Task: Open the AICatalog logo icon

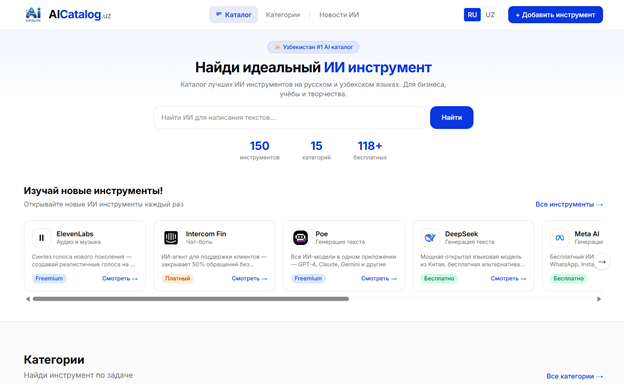Action: (33, 14)
